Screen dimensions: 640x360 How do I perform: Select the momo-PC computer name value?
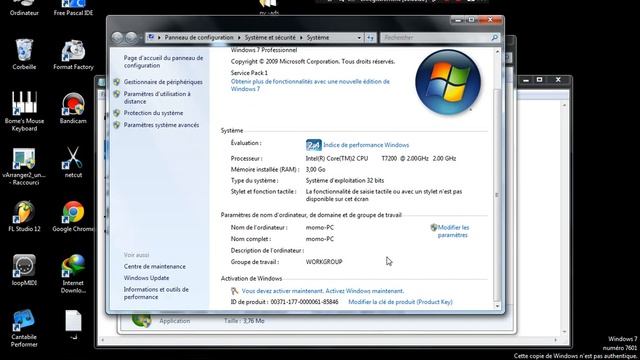[x=320, y=227]
